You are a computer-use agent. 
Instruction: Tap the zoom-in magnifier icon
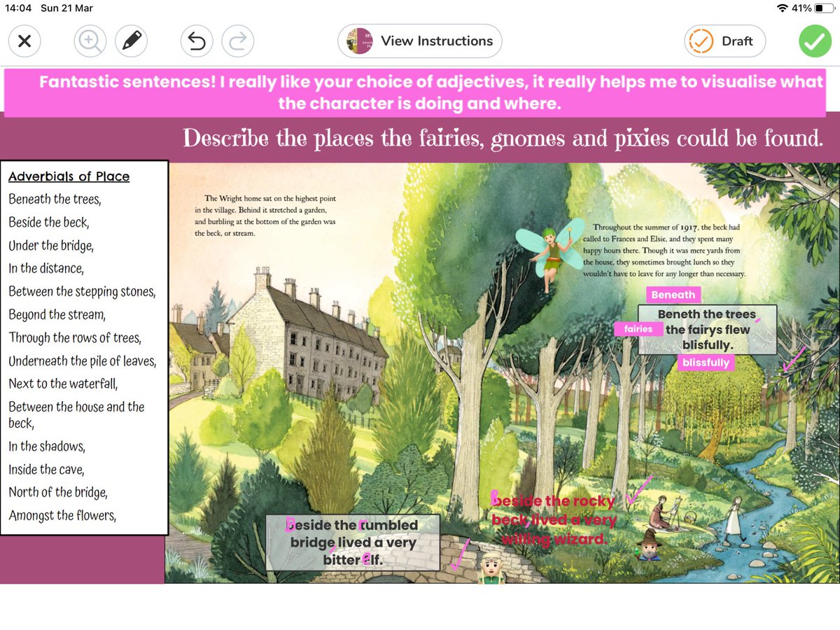pyautogui.click(x=90, y=41)
